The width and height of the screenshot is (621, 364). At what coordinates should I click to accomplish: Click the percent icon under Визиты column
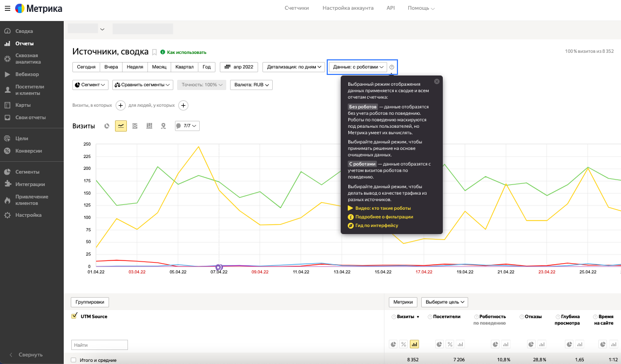[x=403, y=344]
